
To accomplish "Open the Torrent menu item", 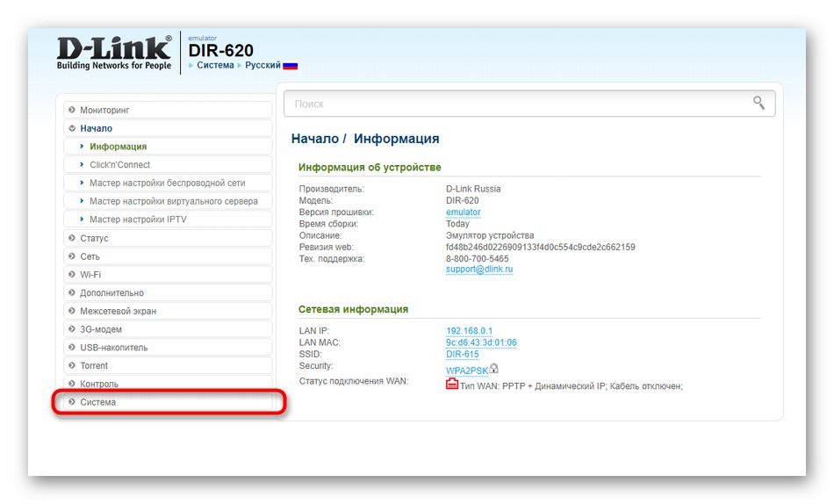I will coord(168,365).
